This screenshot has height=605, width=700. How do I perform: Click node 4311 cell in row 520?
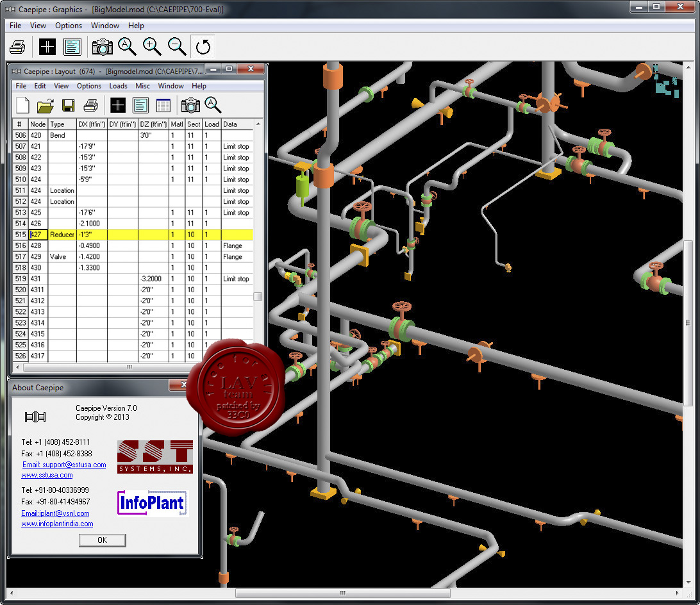coord(37,290)
